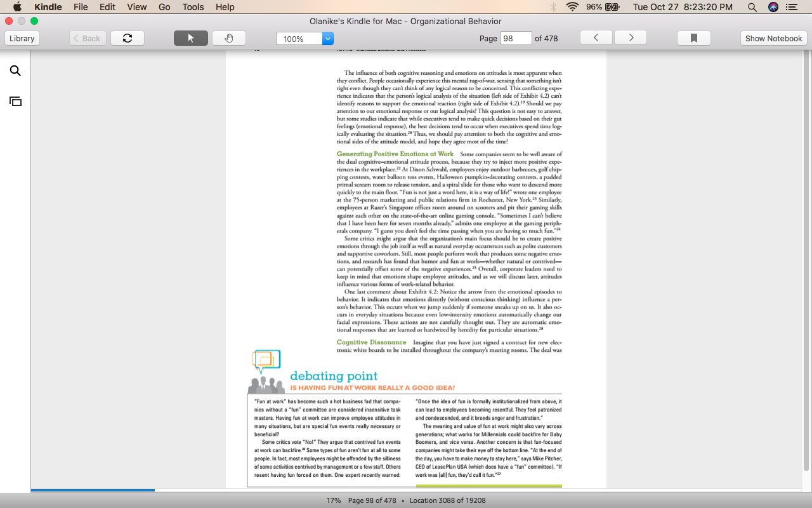Click the '17%' progress text
Screen dimensions: 812x508
point(334,500)
